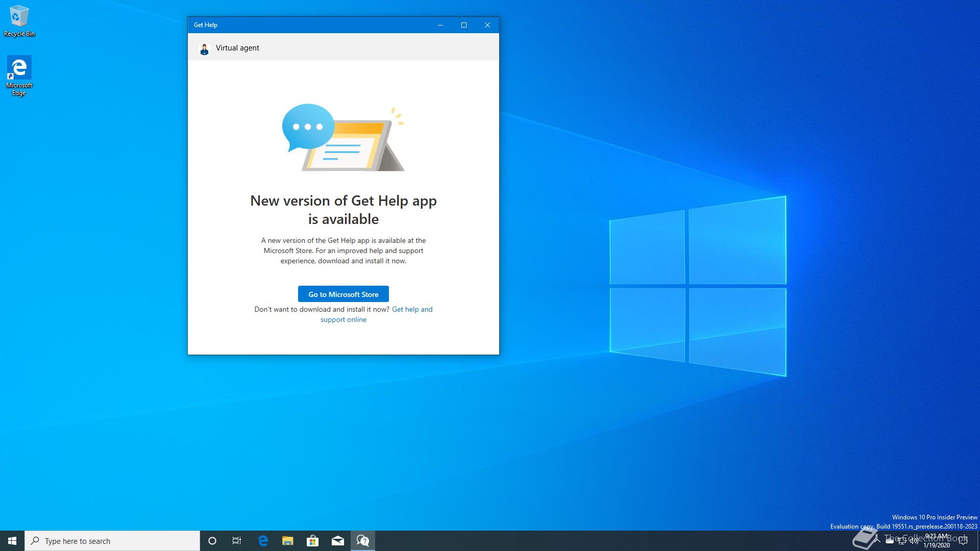Open Get help and support online link

[x=377, y=314]
